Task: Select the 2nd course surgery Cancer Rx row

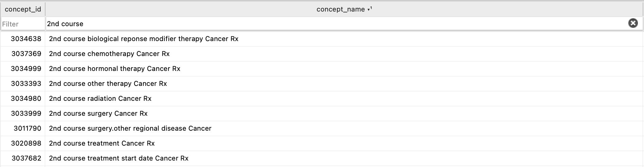Action: [322, 113]
